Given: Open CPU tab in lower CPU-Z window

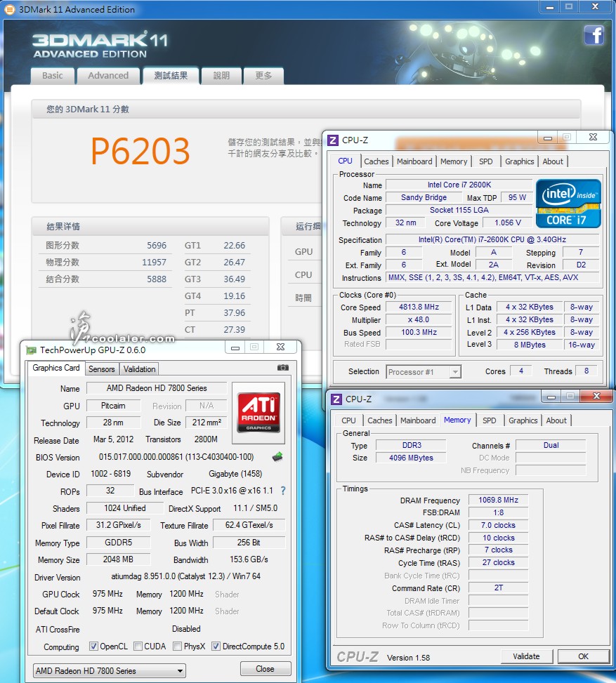Looking at the screenshot, I should (x=348, y=420).
